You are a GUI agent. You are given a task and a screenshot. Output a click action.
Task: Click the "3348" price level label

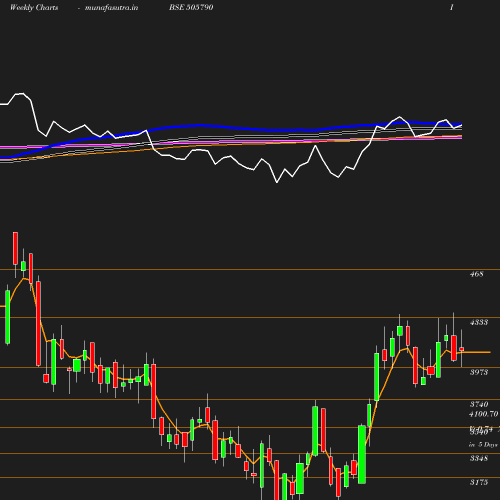(479, 458)
